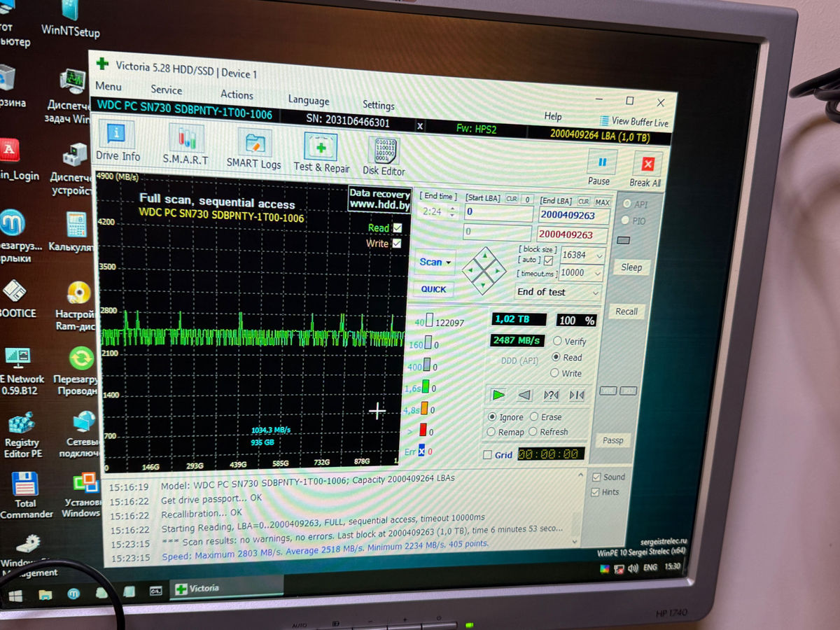Click the Start LBA input field

(x=498, y=212)
